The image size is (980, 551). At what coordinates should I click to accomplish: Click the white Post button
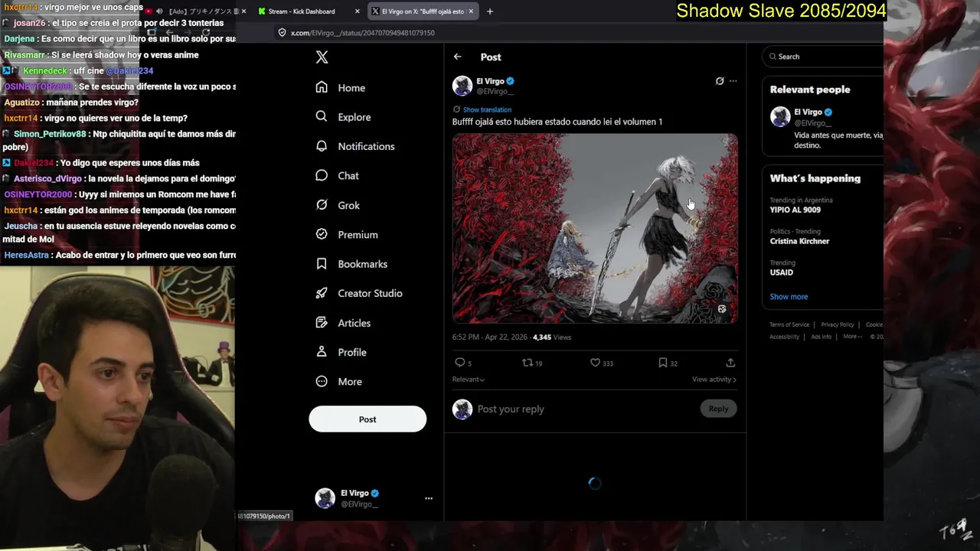(367, 419)
